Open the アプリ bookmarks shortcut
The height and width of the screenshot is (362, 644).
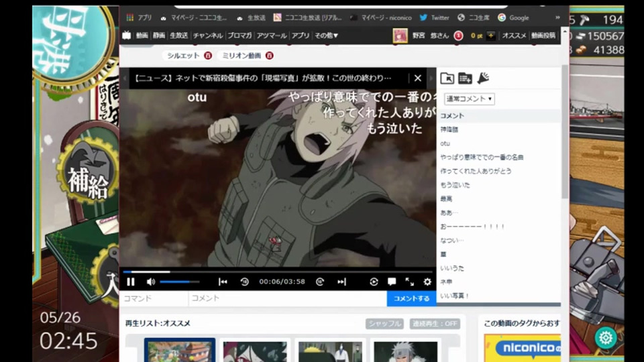click(x=140, y=17)
